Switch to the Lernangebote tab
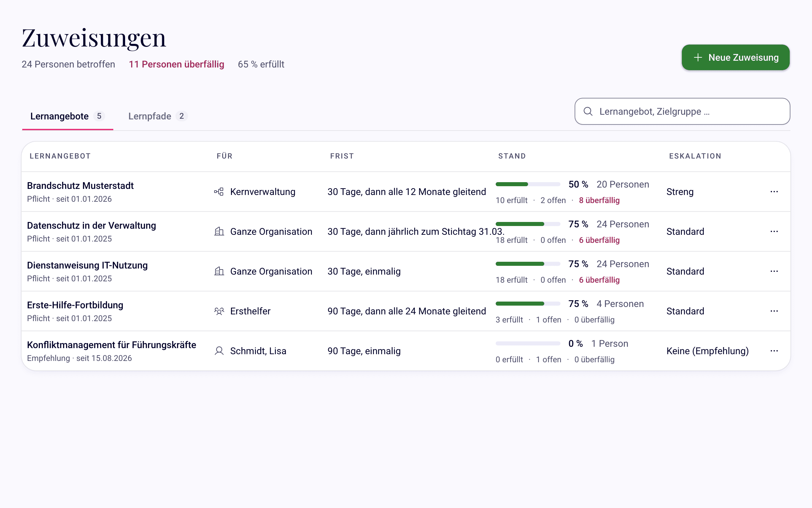The width and height of the screenshot is (812, 508). click(x=67, y=116)
